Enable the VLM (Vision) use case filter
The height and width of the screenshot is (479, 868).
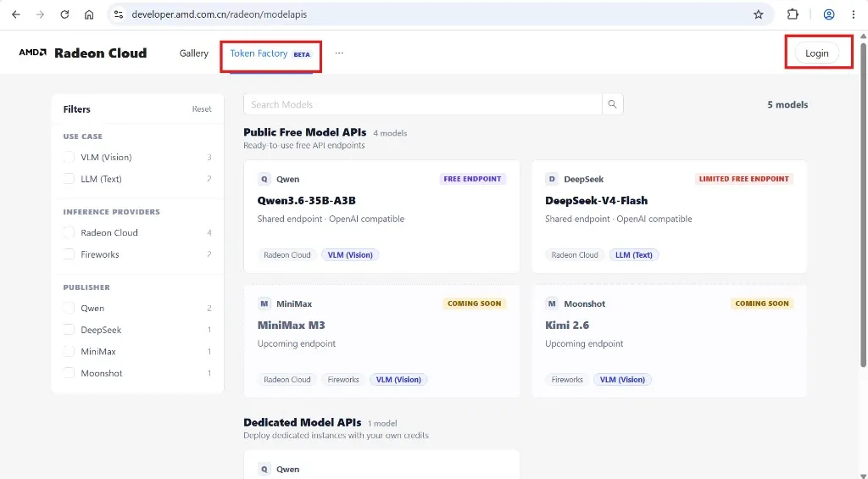[x=69, y=158]
